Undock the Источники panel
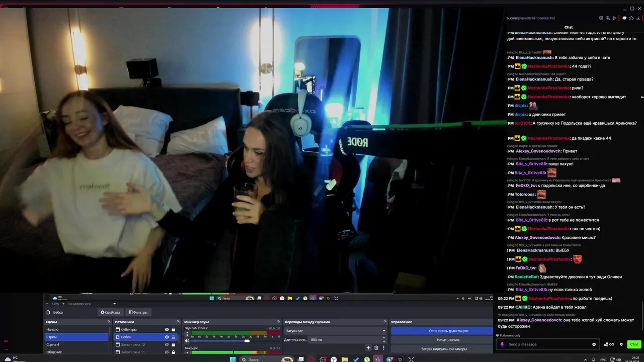The image size is (644, 362). tap(178, 322)
